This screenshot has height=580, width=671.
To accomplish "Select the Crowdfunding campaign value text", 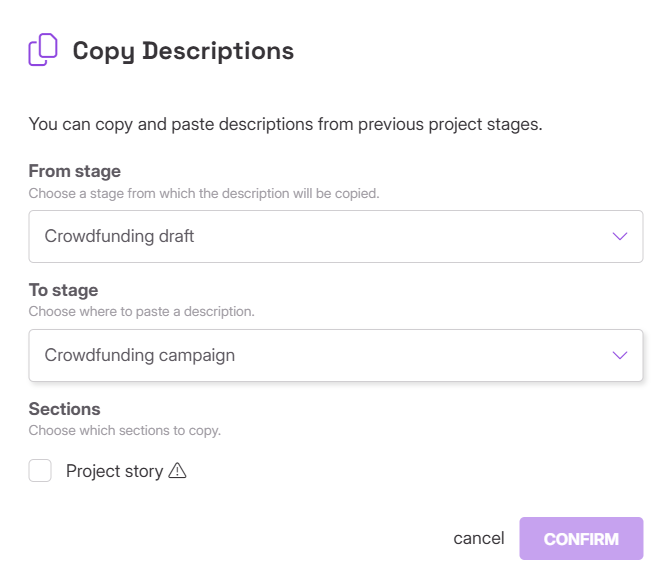I will coord(140,355).
